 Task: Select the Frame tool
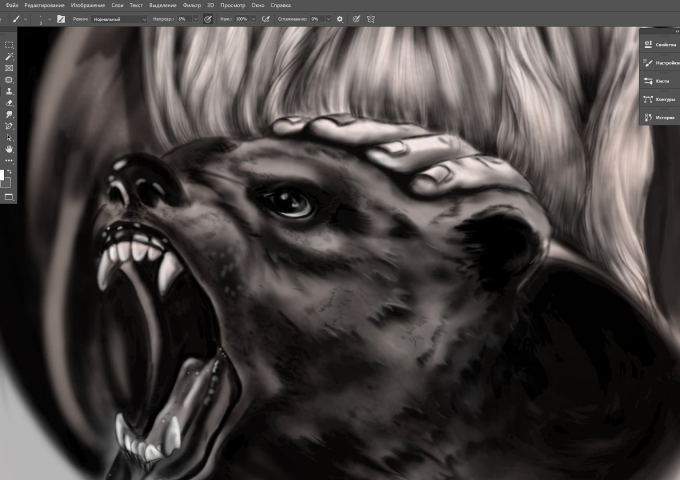(9, 68)
